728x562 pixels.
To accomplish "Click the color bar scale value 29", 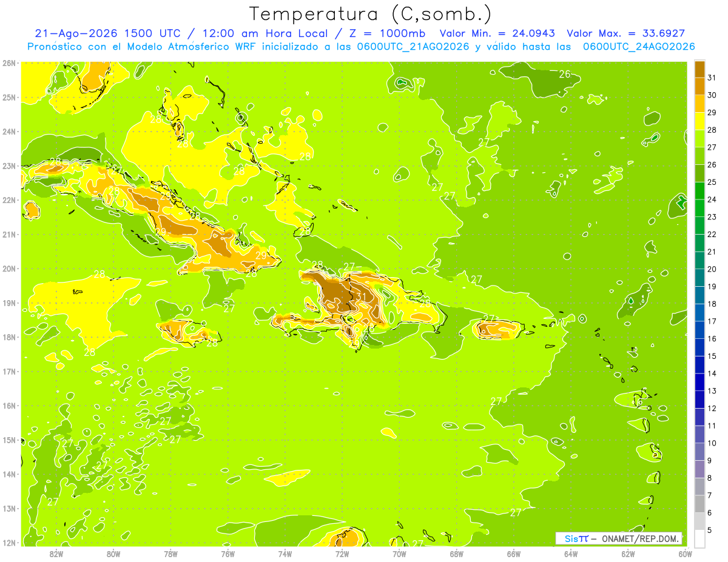I will [712, 113].
